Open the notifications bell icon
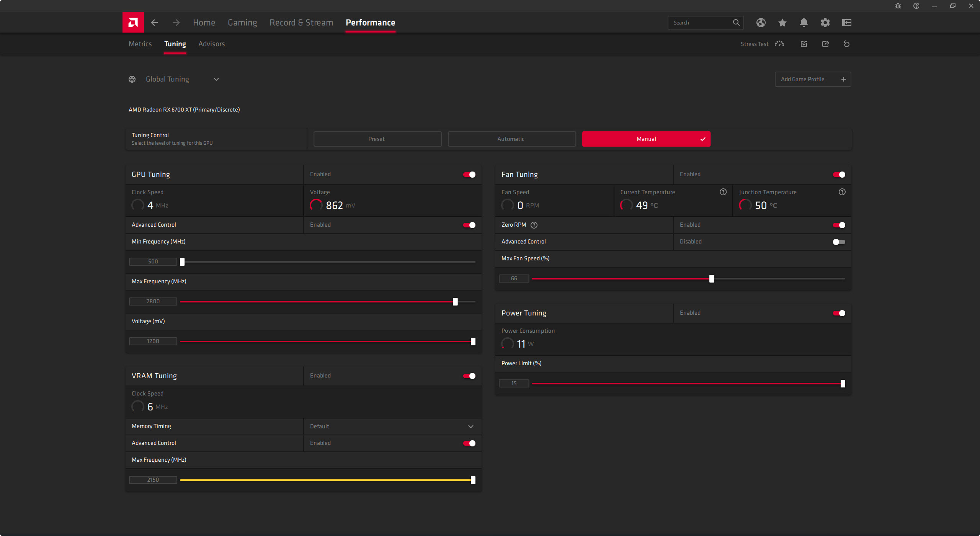980x536 pixels. [x=804, y=23]
